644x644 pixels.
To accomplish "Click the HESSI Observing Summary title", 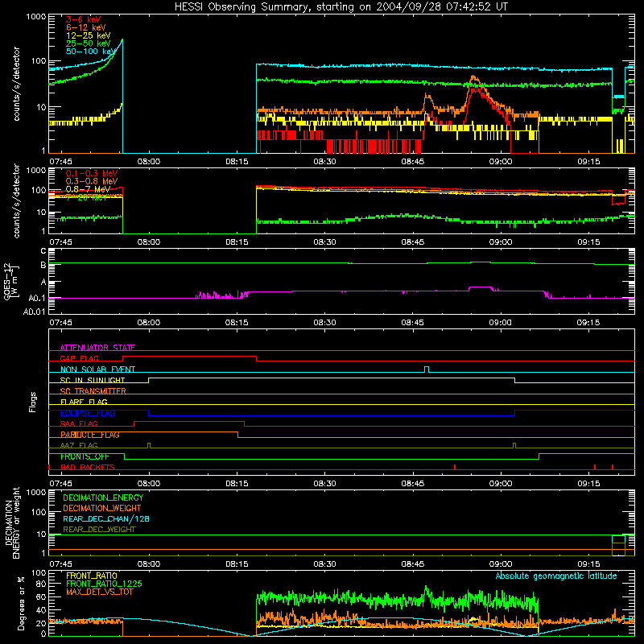I will [x=341, y=7].
